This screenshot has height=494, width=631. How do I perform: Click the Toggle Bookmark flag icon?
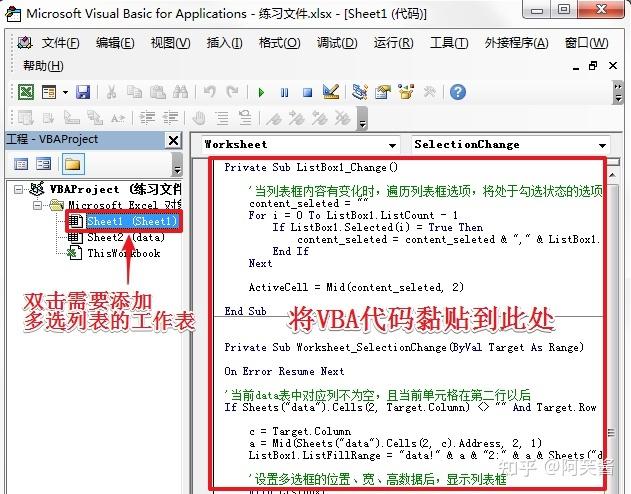274,118
